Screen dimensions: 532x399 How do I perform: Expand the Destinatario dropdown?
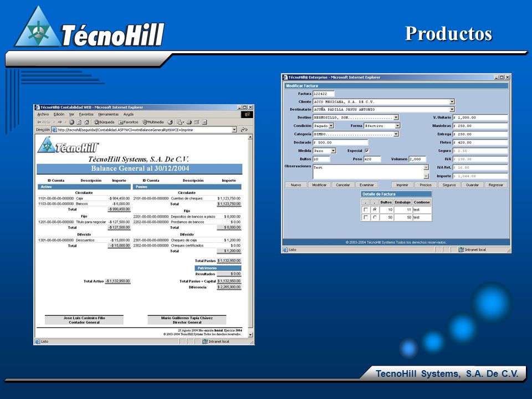click(x=452, y=109)
